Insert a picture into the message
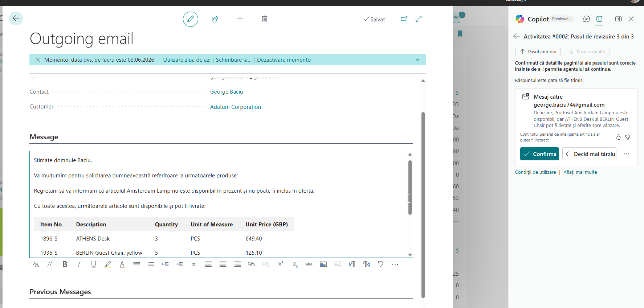The image size is (644, 308). [323, 264]
